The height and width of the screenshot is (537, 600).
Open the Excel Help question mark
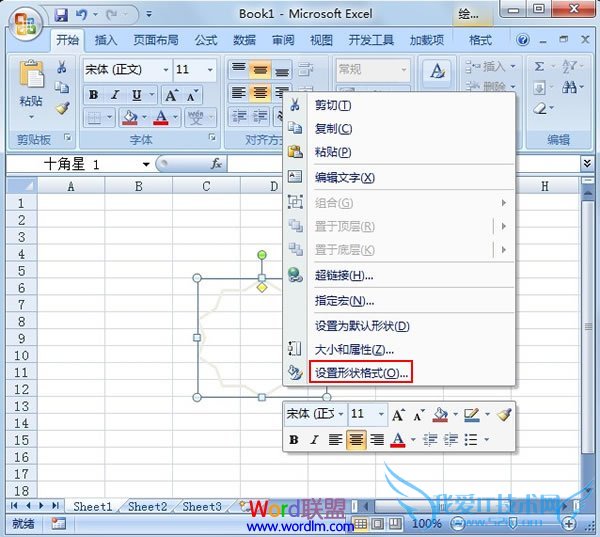point(523,39)
